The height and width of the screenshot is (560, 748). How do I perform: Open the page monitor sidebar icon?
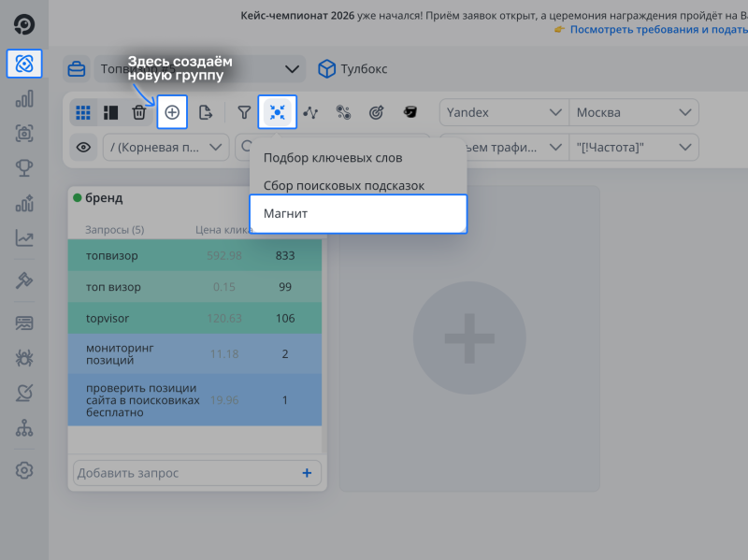[x=24, y=323]
